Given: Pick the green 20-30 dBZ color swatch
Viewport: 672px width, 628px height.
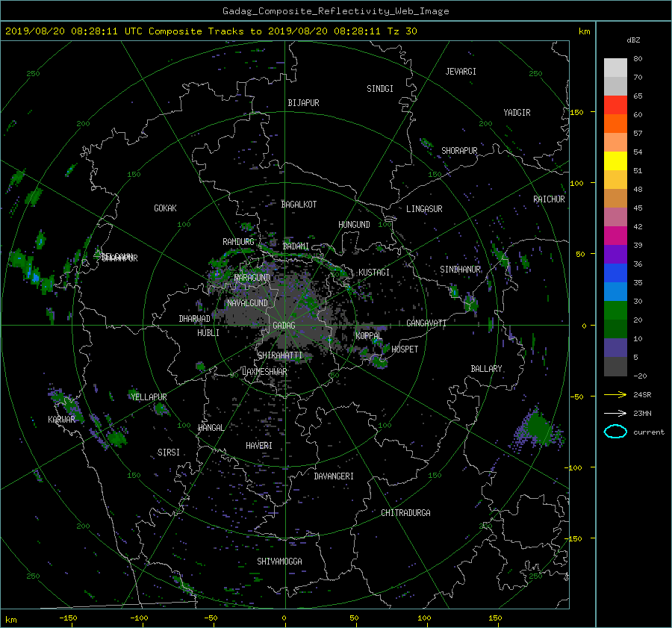Looking at the screenshot, I should click(615, 311).
